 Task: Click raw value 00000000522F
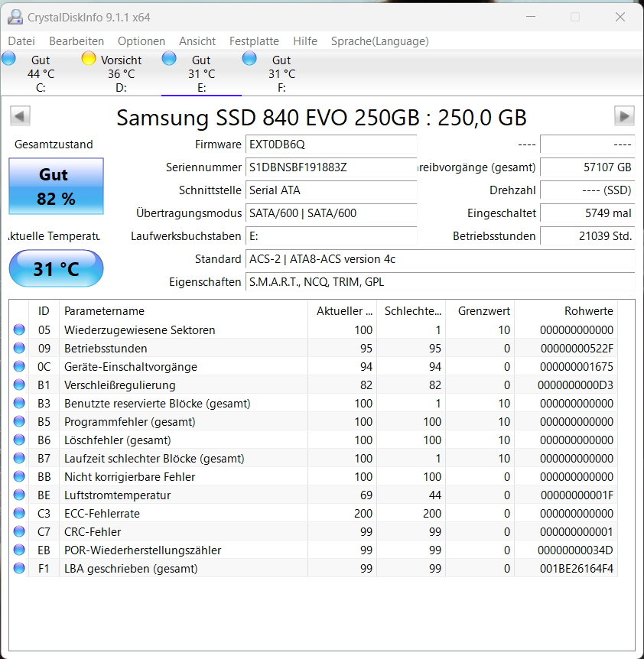point(577,349)
